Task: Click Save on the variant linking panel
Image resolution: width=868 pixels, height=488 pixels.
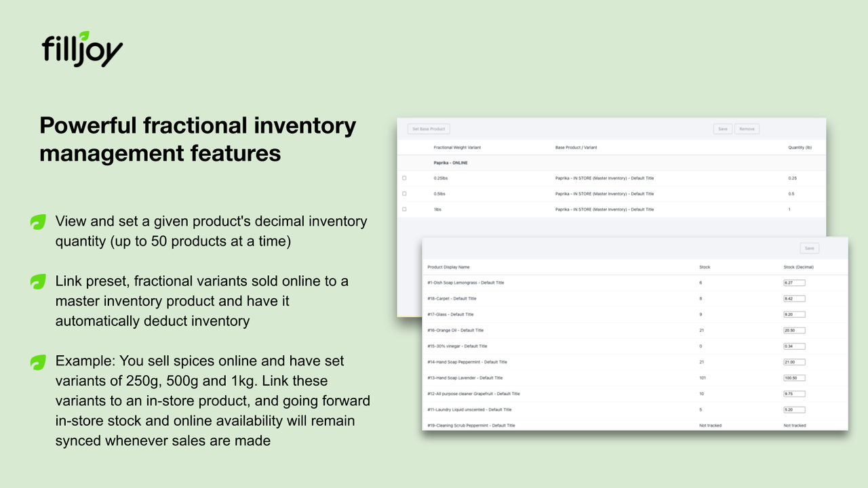Action: click(722, 128)
